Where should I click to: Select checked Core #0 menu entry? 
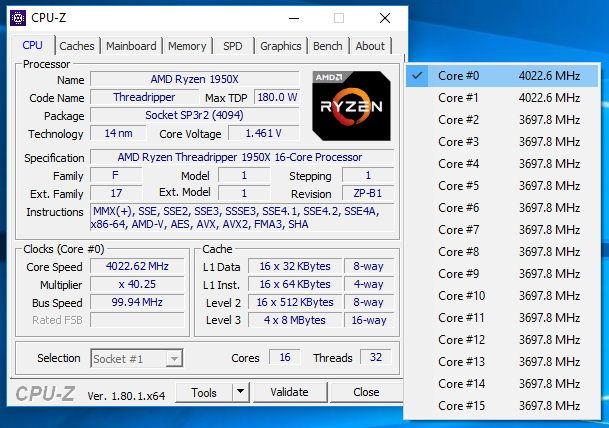[502, 75]
